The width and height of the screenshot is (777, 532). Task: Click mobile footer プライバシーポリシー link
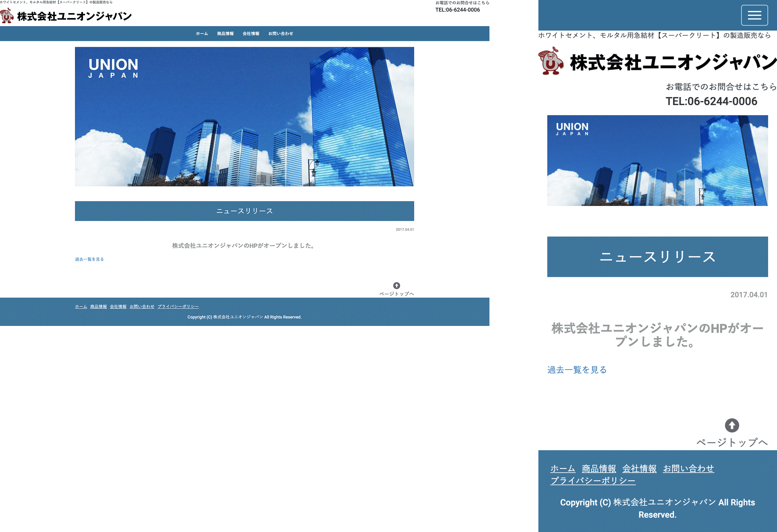(593, 481)
